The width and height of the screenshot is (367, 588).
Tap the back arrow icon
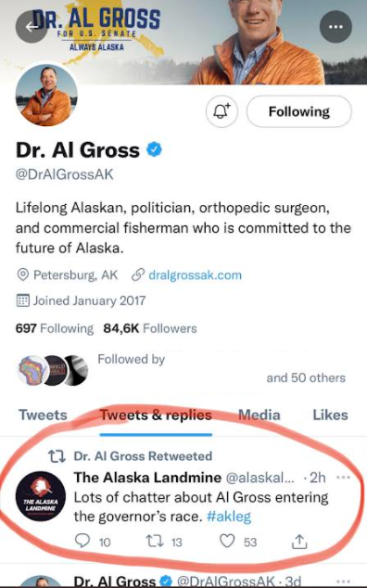coord(32,27)
